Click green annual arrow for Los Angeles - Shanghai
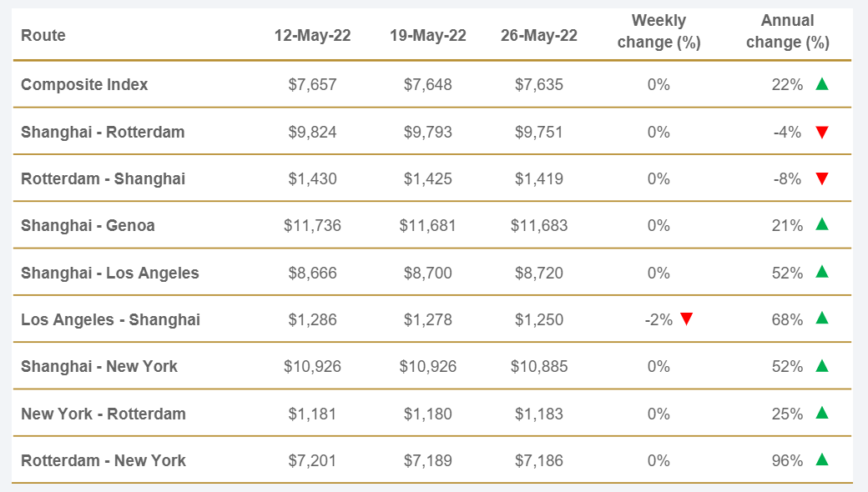Viewport: 868px width, 492px height. tap(822, 319)
